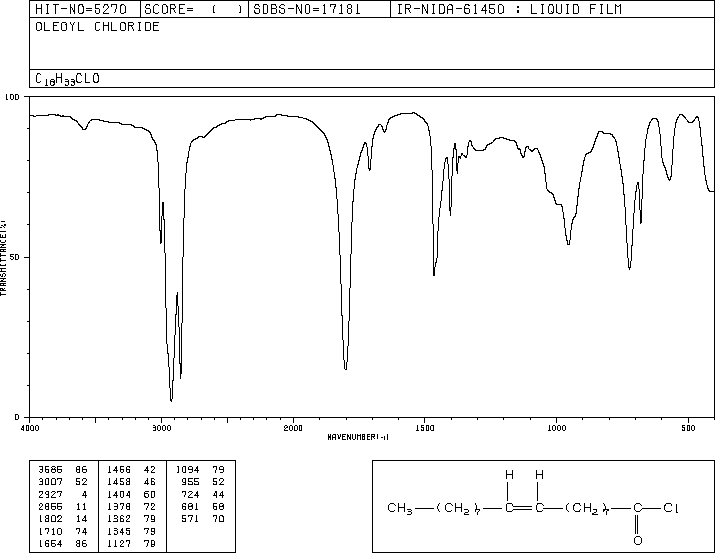
Task: Click transmittance value 72 beside 1378
Action: pos(150,506)
